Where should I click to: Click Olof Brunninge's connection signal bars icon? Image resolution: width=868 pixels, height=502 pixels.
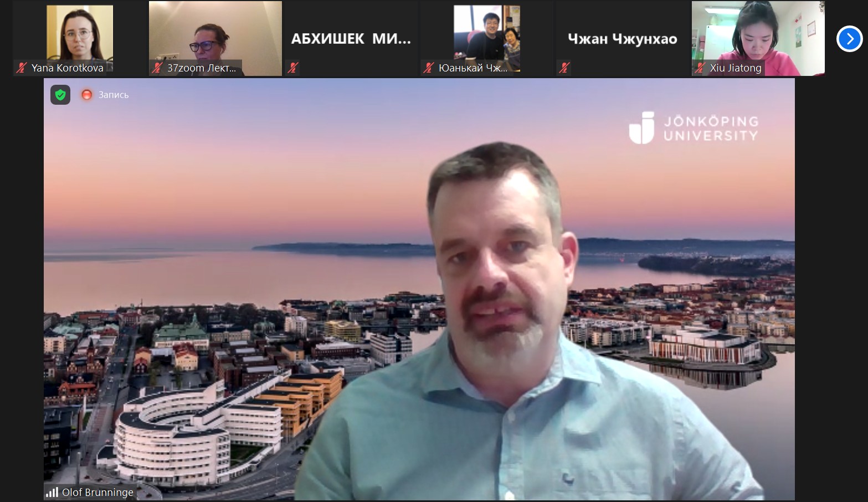tap(52, 492)
